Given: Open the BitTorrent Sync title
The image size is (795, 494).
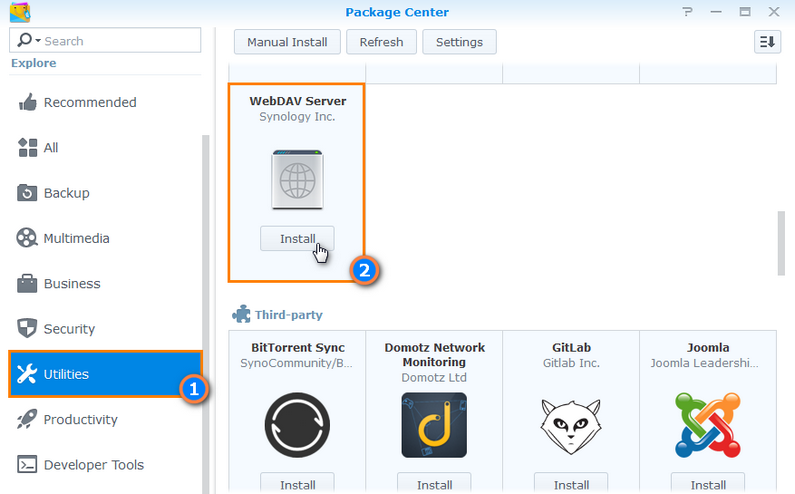Looking at the screenshot, I should 298,347.
